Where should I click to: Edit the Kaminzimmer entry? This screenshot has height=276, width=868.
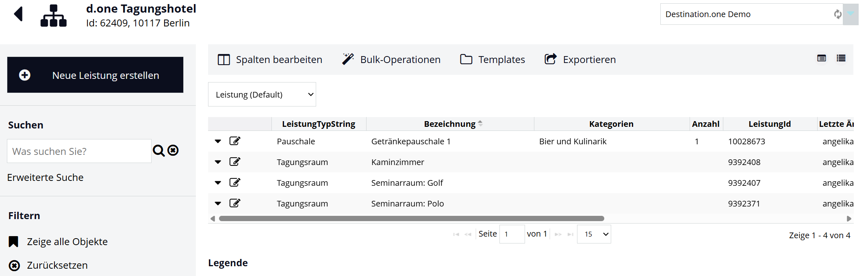[235, 162]
